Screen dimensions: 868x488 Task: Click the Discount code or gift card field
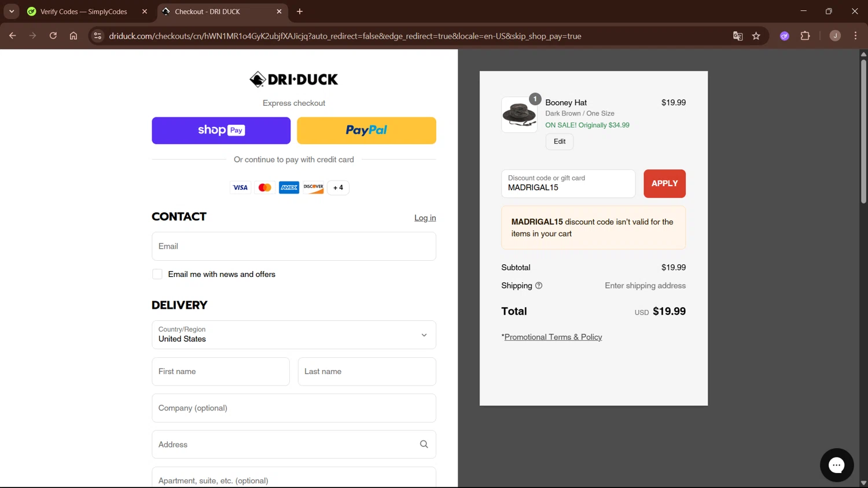click(x=568, y=183)
